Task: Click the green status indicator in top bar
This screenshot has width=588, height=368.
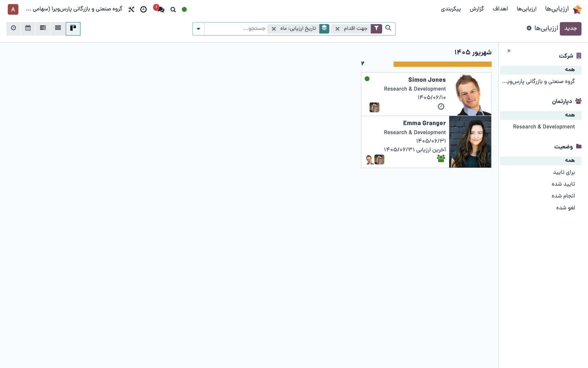Action: (184, 10)
